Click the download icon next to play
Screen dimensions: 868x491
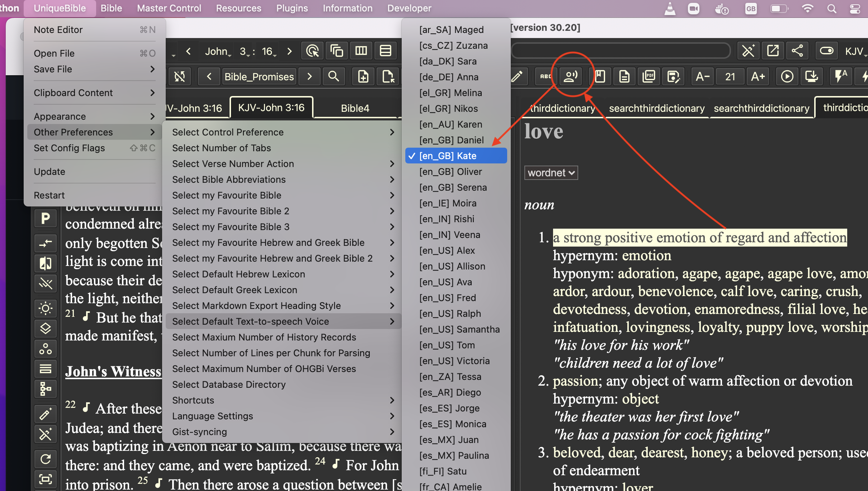point(811,76)
